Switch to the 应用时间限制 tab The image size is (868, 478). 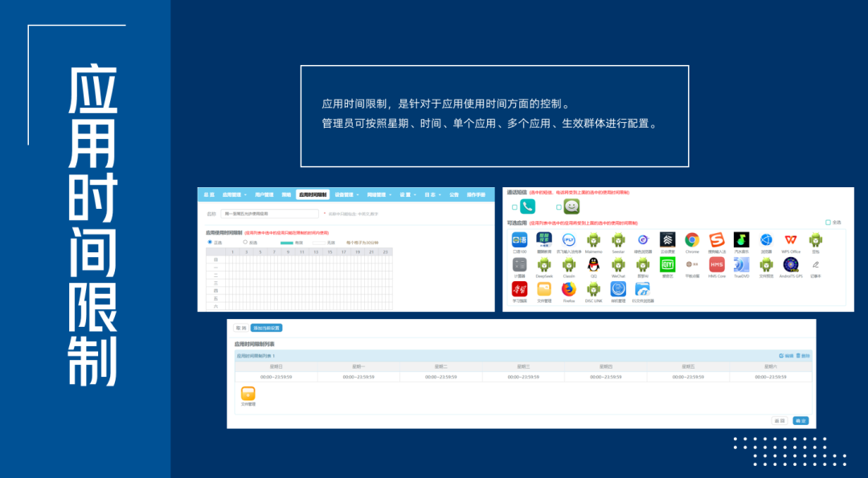coord(313,194)
